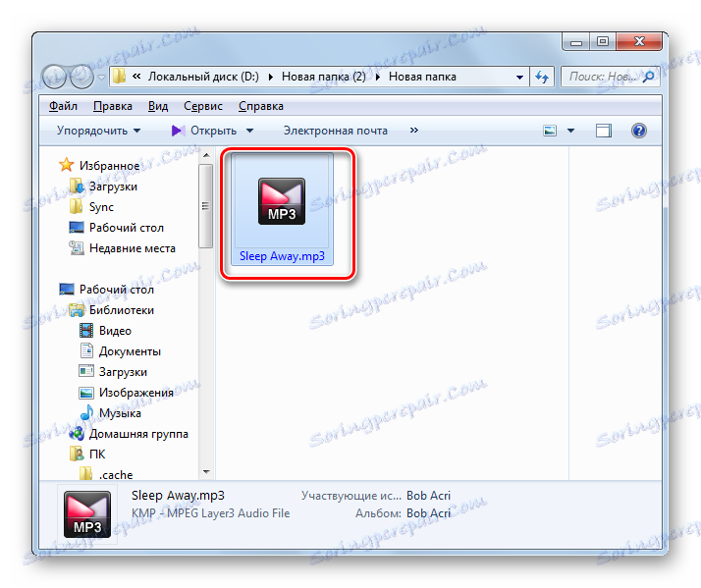Click the Изображения picture icon
Image resolution: width=701 pixels, height=588 pixels.
point(86,393)
